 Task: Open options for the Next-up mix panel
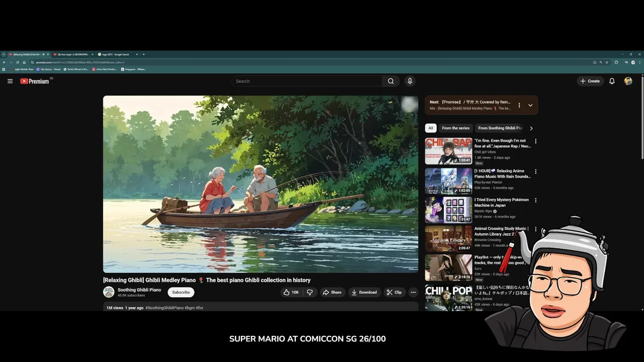point(519,105)
